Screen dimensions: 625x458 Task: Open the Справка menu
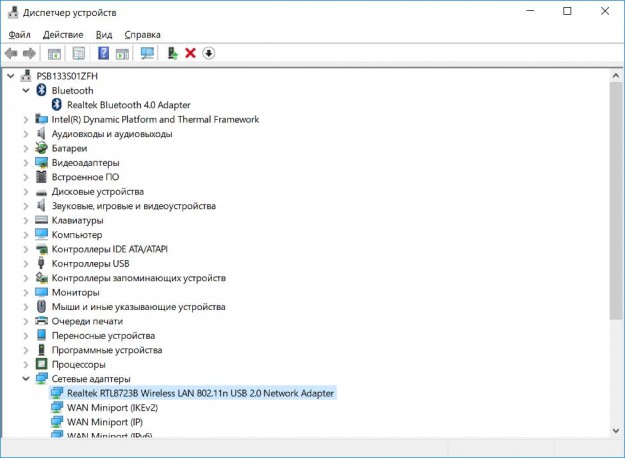tap(142, 34)
